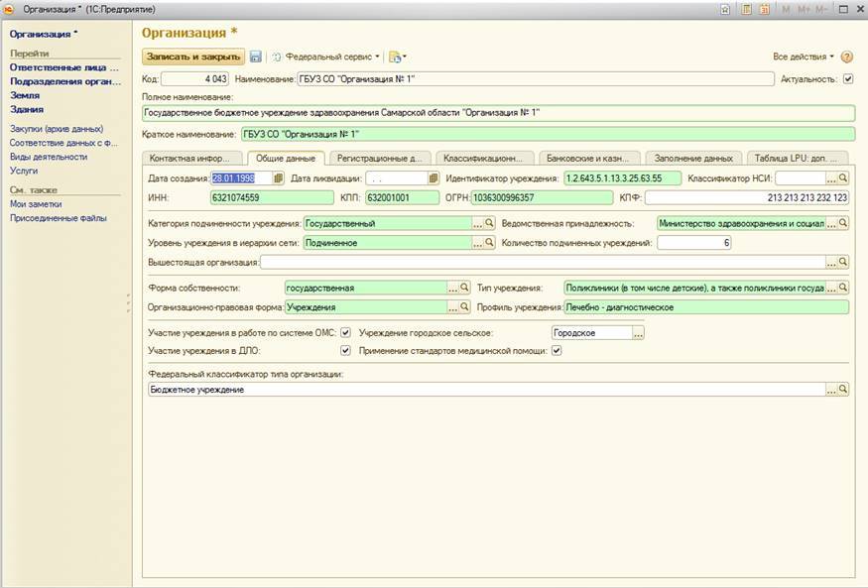868x588 pixels.
Task: Open Мои заметки link in sidebar
Action: tap(37, 203)
